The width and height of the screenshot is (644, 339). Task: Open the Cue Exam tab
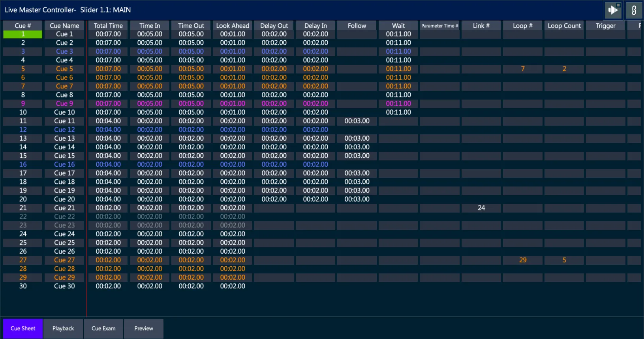click(103, 328)
